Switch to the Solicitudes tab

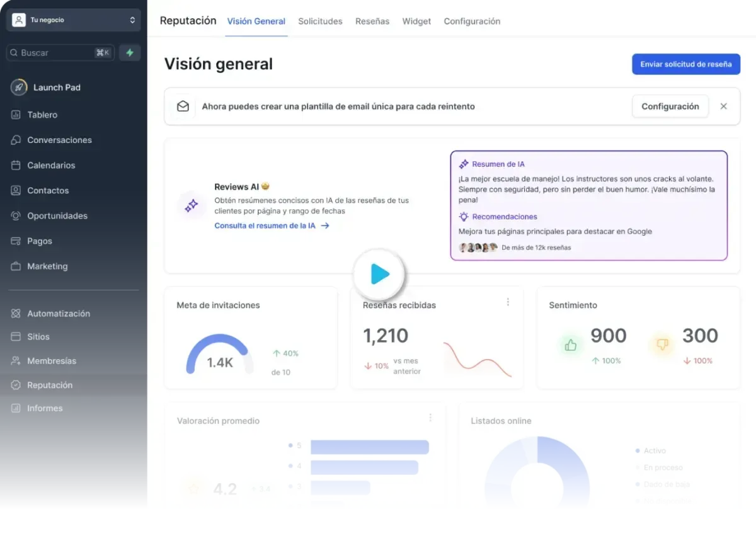click(320, 21)
